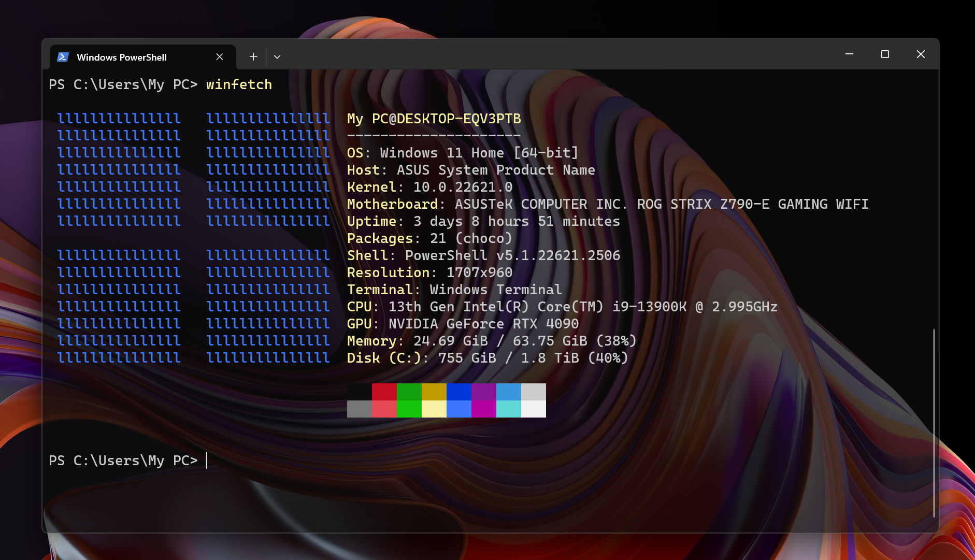Click the light gray color swatch
Viewport: 975px width, 560px height.
pos(534,392)
